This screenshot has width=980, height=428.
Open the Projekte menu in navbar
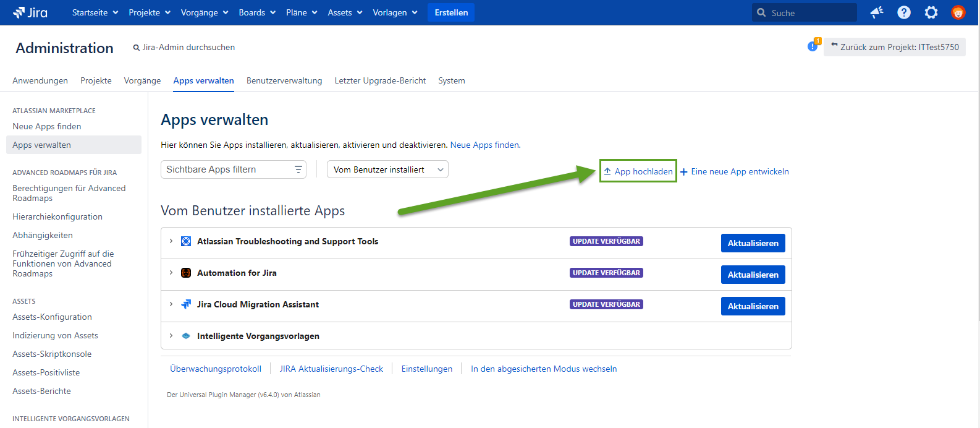point(149,12)
